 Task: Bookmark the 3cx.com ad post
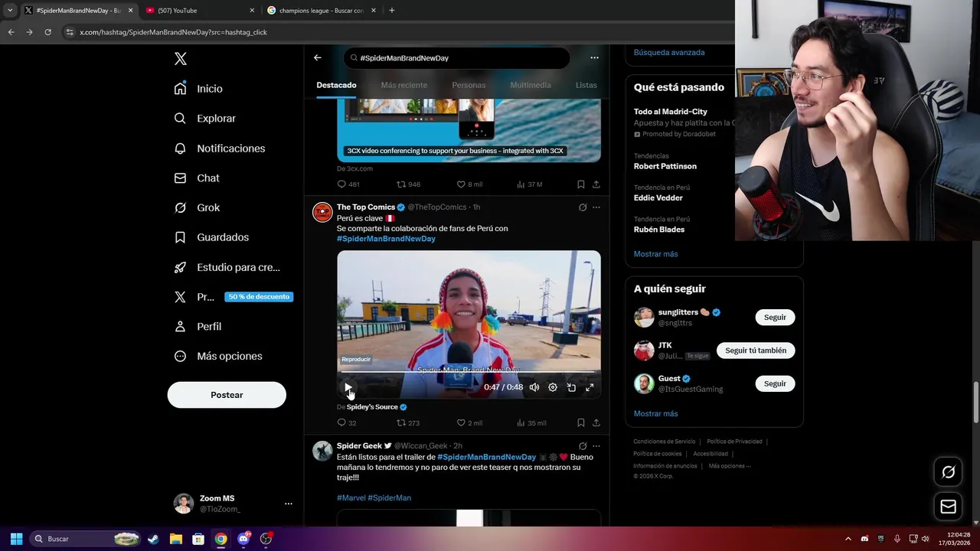(x=581, y=184)
